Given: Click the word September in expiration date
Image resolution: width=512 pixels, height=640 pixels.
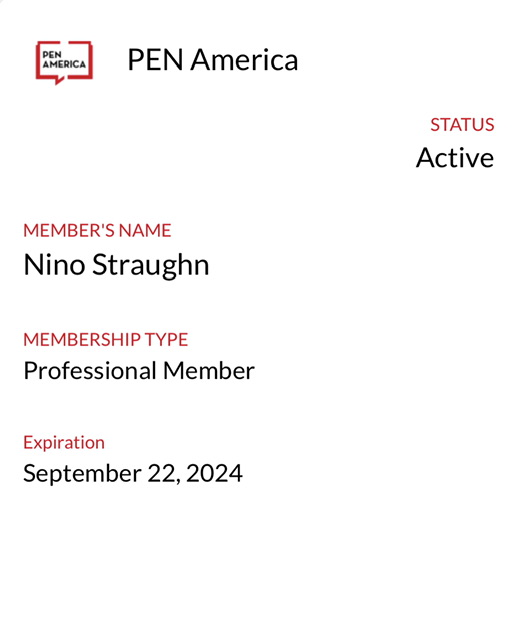Looking at the screenshot, I should [82, 474].
